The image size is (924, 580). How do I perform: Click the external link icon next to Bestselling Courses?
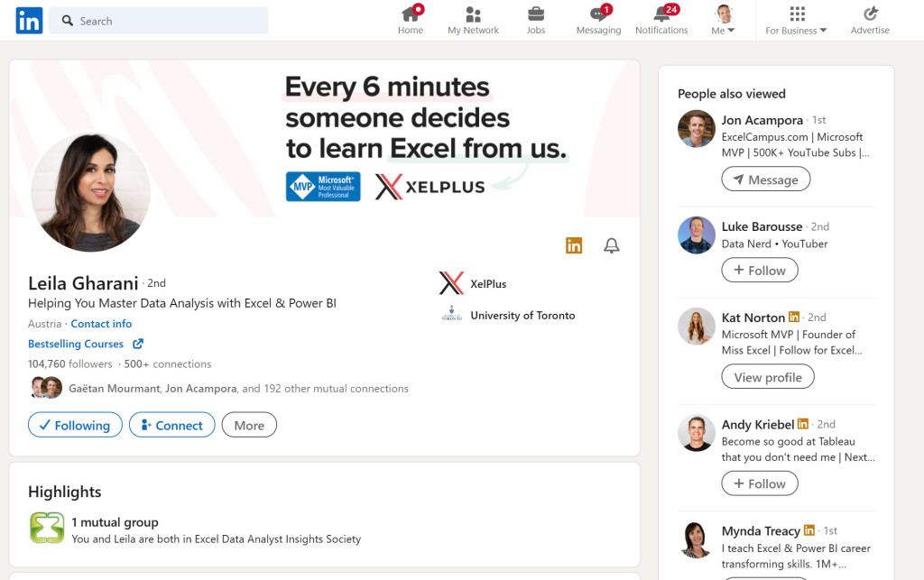(x=138, y=344)
